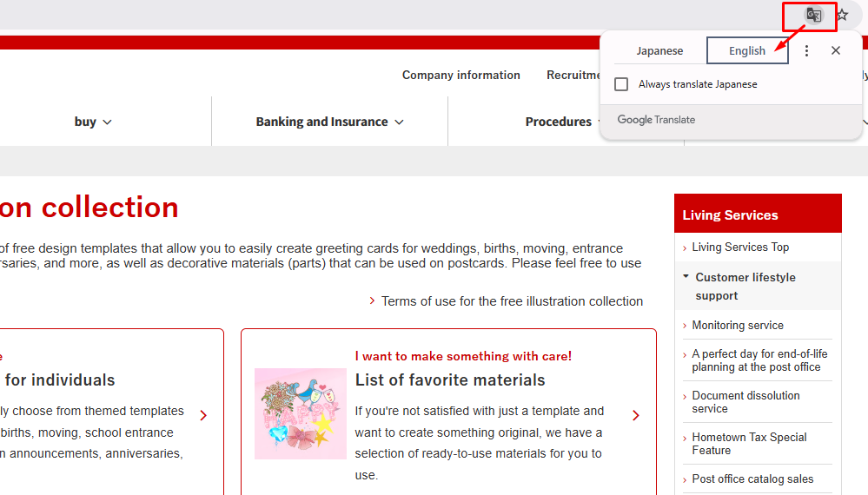The image size is (868, 495).
Task: Open Post office catalog sales link
Action: pos(752,479)
